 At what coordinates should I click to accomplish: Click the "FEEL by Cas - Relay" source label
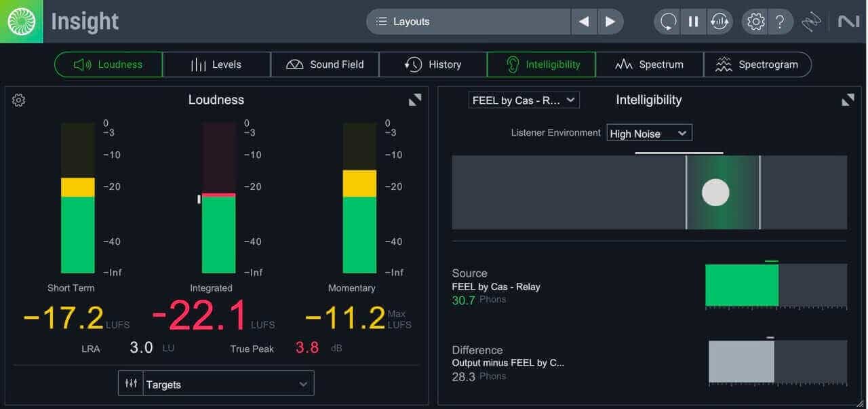coord(496,287)
